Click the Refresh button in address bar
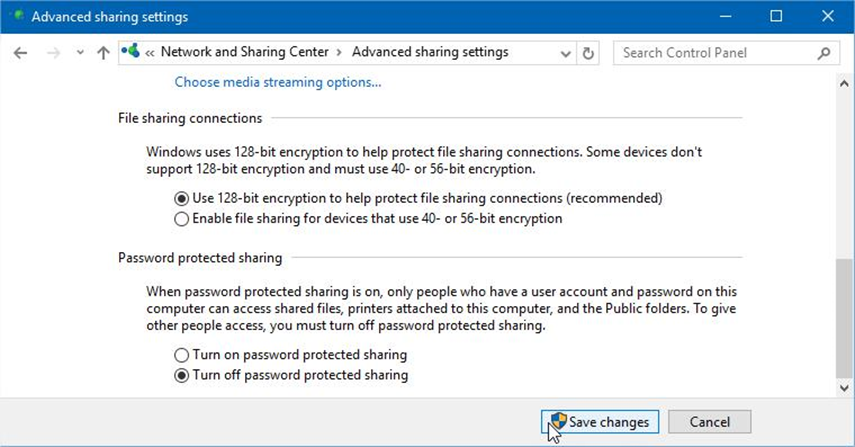The width and height of the screenshot is (855, 447). coord(588,53)
